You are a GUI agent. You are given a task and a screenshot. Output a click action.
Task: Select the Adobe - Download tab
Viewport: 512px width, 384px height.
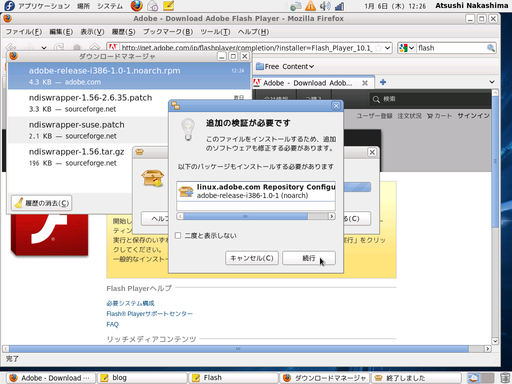308,83
